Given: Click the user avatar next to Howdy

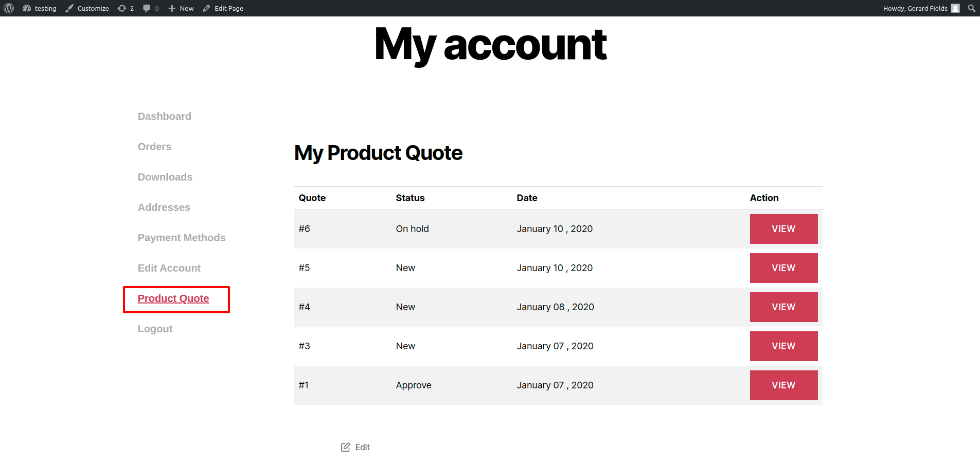Looking at the screenshot, I should (x=955, y=8).
